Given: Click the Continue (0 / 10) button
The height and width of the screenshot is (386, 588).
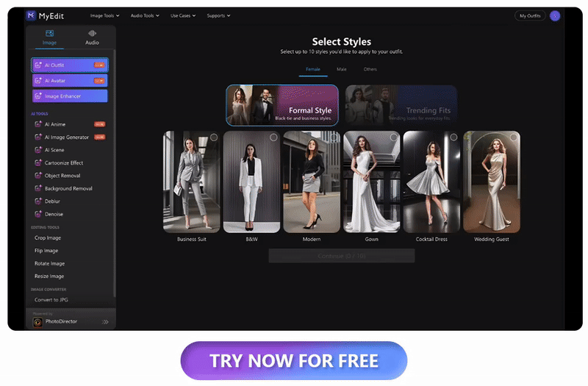Looking at the screenshot, I should [342, 256].
